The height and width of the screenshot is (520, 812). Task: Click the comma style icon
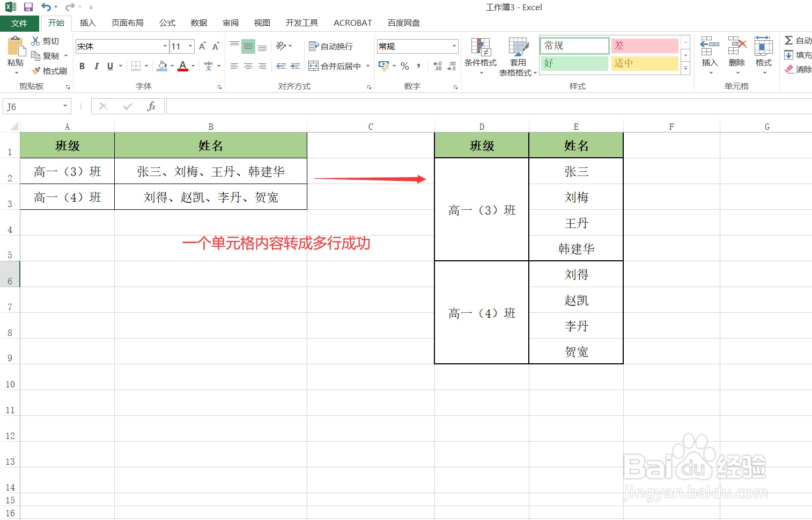tap(418, 66)
